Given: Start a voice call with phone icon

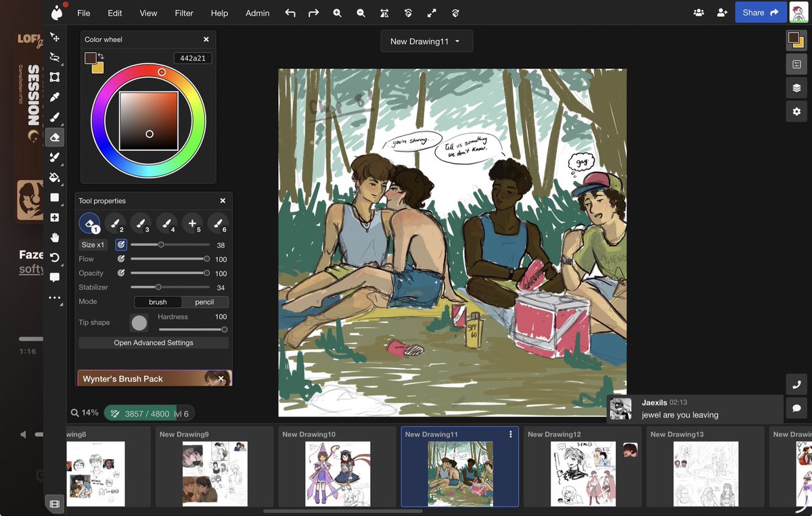Looking at the screenshot, I should tap(796, 384).
